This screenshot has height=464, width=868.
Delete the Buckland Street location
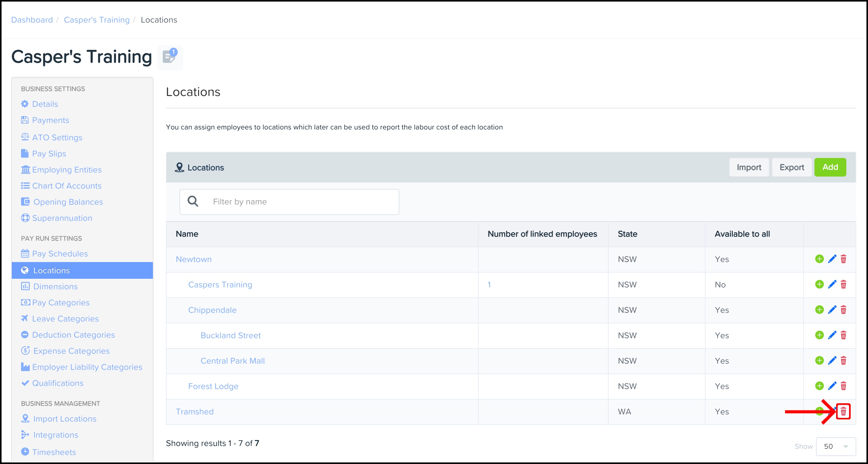point(843,335)
